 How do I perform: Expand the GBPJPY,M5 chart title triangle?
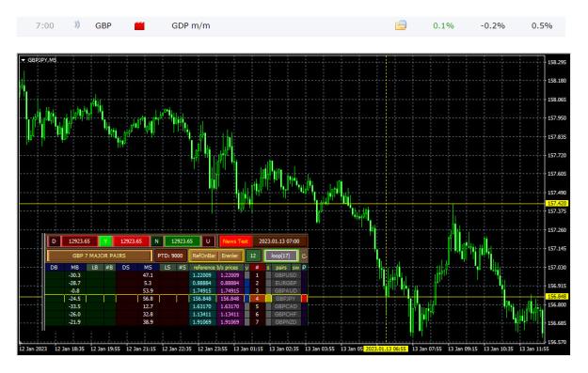click(x=24, y=60)
